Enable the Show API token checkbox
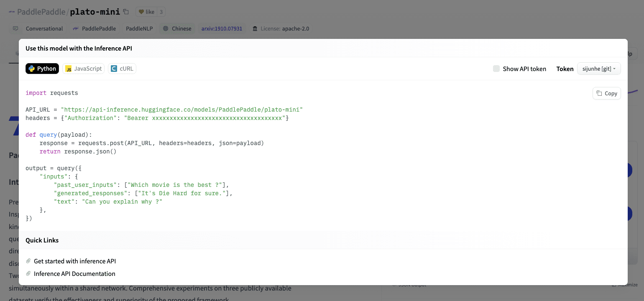The height and width of the screenshot is (301, 644). coord(496,69)
